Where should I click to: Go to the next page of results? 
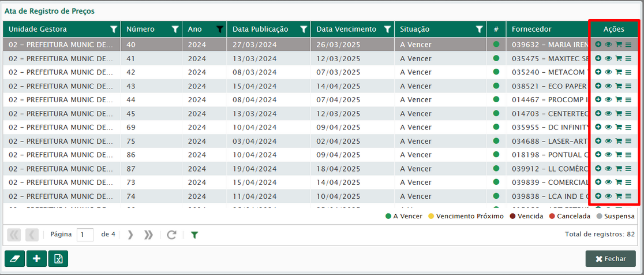(130, 235)
